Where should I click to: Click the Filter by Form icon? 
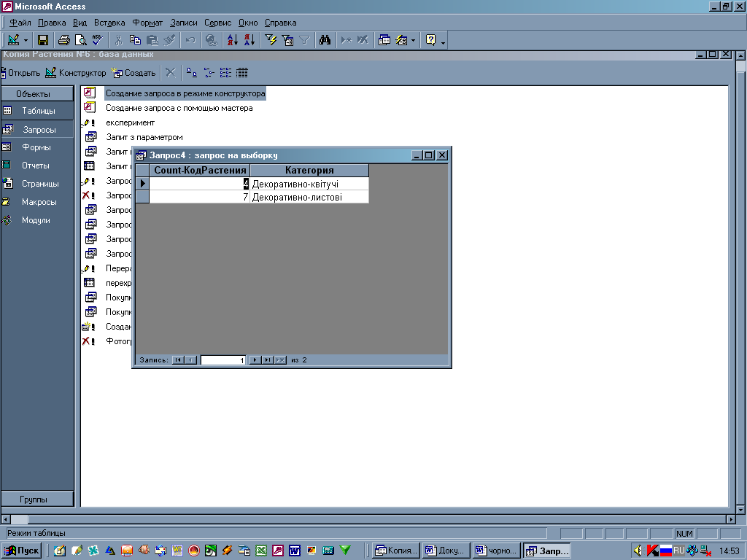point(287,41)
